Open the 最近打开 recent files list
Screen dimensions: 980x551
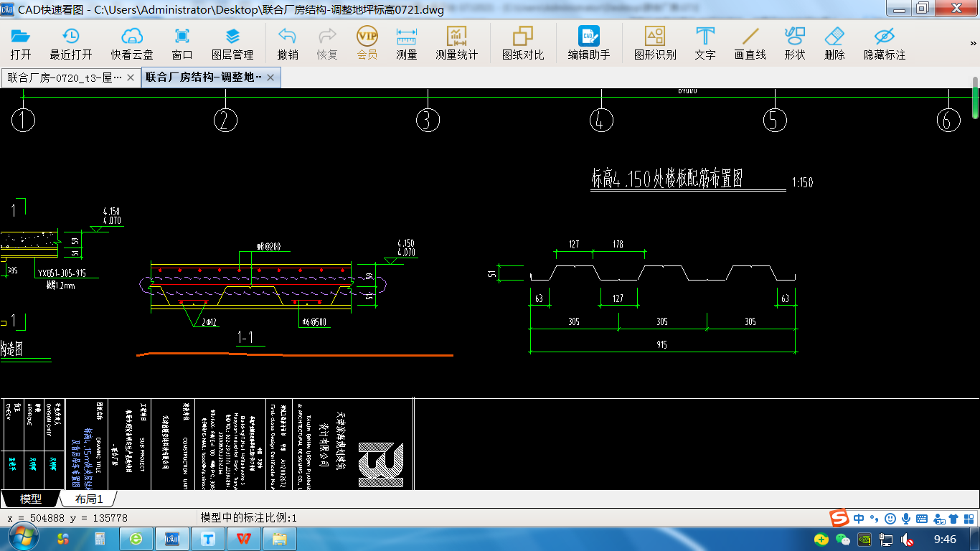tap(70, 43)
